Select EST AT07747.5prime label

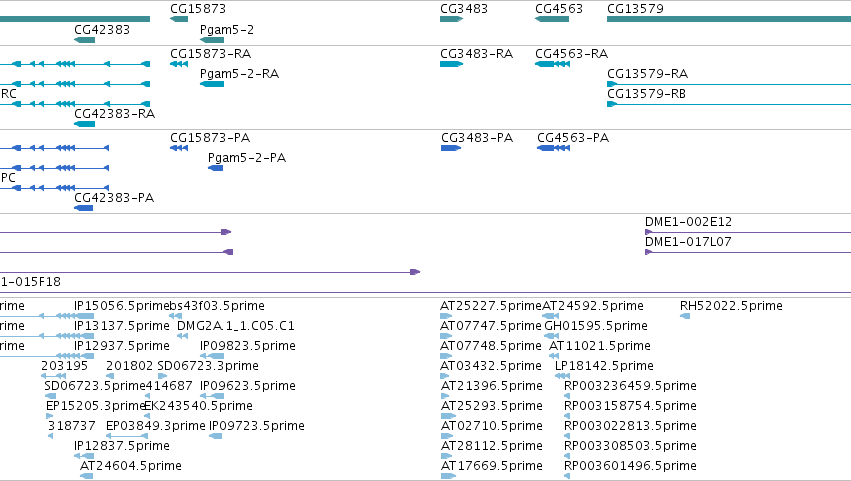tap(491, 326)
